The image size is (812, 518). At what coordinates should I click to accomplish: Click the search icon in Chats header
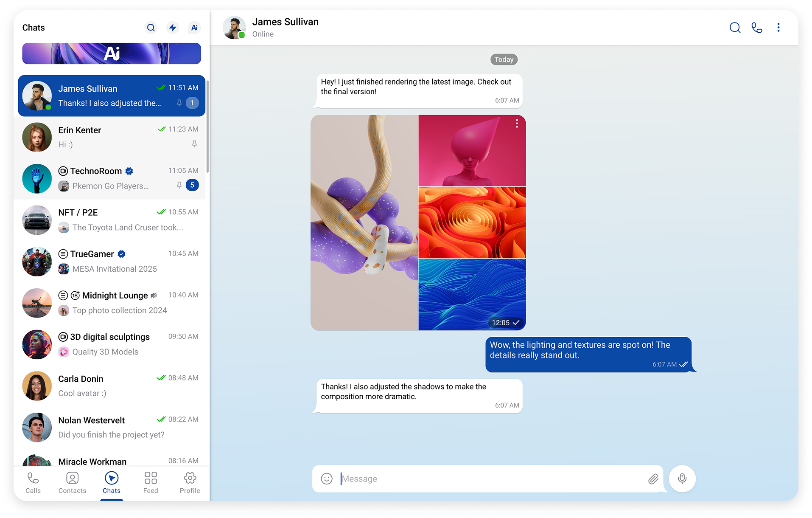[x=151, y=28]
